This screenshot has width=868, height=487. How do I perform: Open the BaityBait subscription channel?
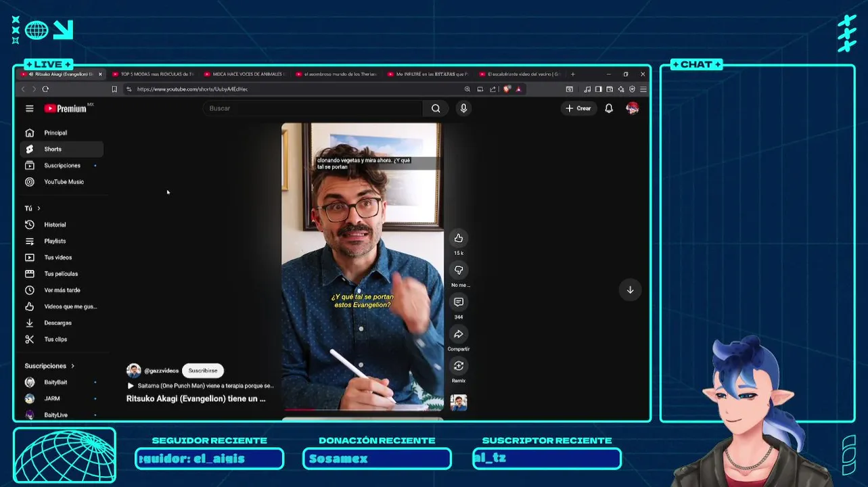pos(62,382)
